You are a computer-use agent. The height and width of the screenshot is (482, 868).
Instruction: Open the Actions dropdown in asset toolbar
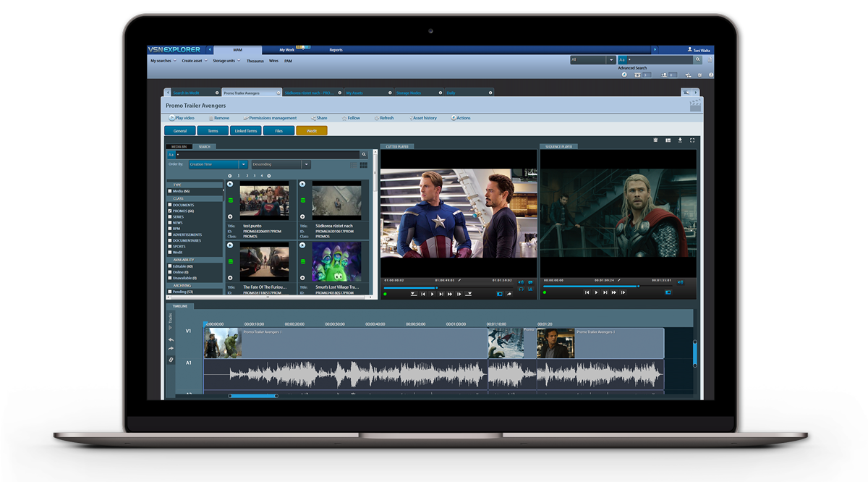pos(461,118)
